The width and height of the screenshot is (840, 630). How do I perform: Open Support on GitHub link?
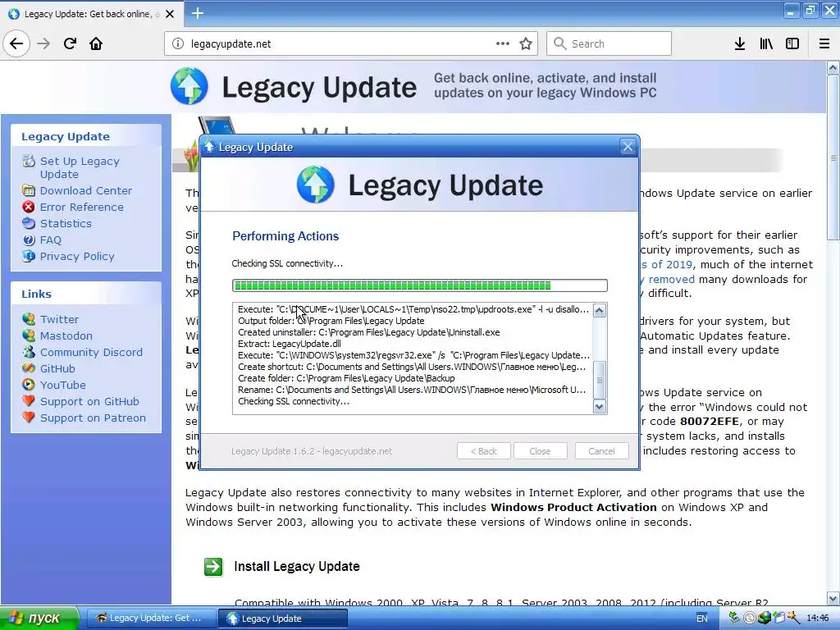tap(89, 402)
